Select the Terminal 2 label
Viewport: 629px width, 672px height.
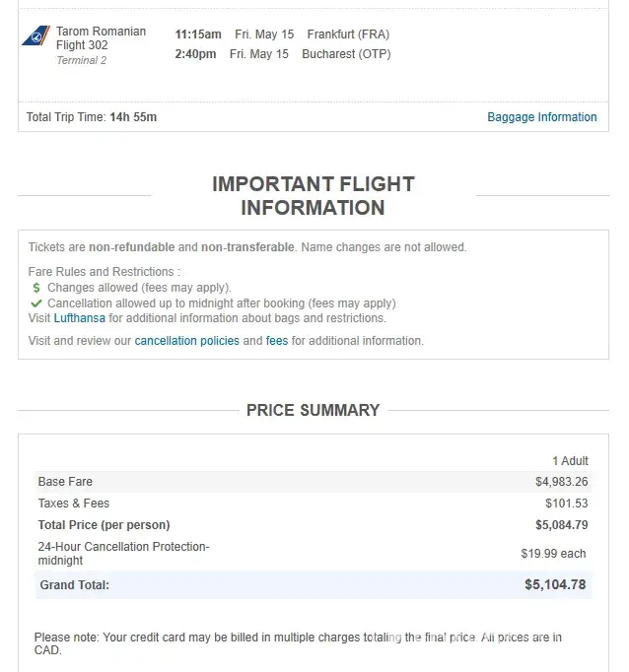tap(81, 61)
